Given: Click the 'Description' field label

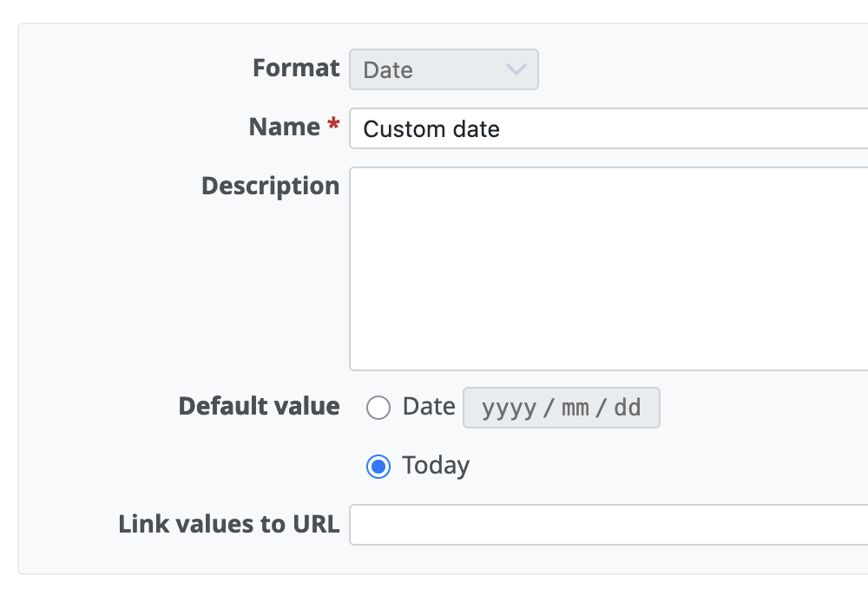Looking at the screenshot, I should [x=270, y=186].
